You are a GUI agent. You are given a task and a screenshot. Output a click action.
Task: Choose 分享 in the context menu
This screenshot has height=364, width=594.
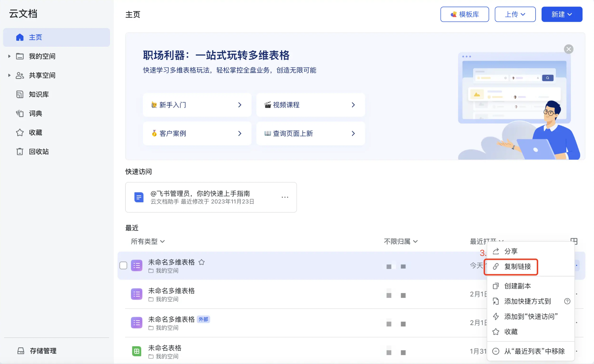pyautogui.click(x=531, y=251)
